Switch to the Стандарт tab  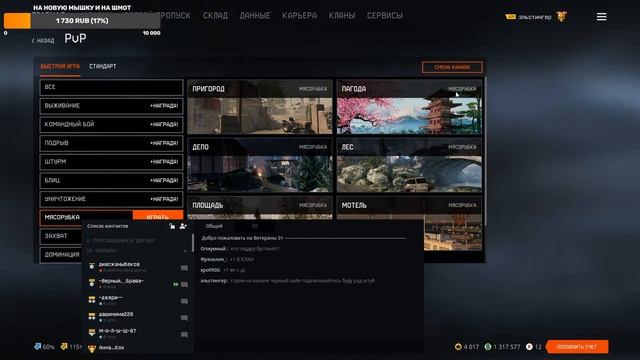[x=102, y=66]
